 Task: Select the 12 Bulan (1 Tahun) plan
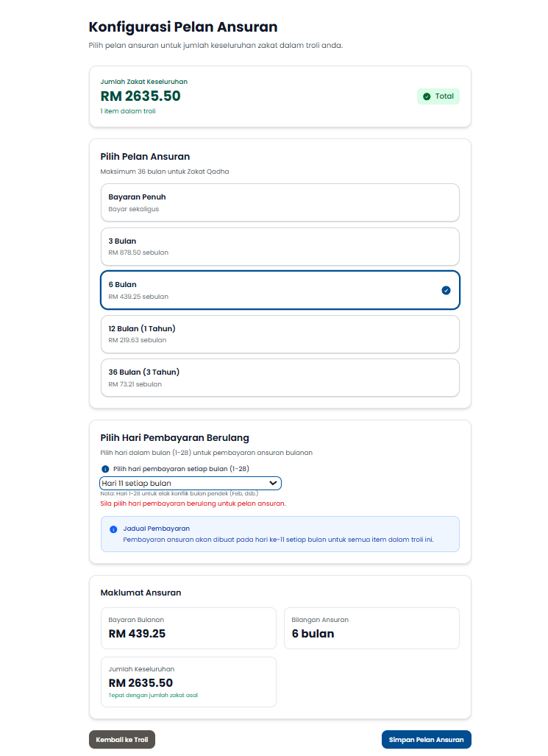tap(280, 334)
